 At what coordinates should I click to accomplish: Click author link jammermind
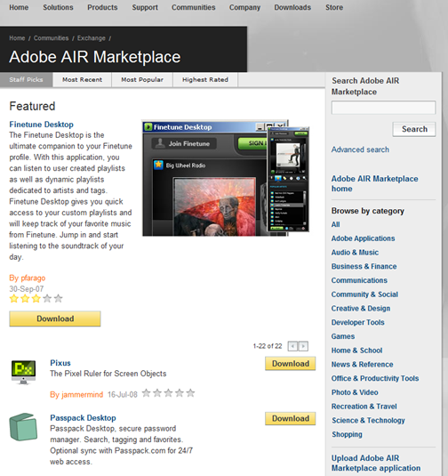click(x=82, y=395)
